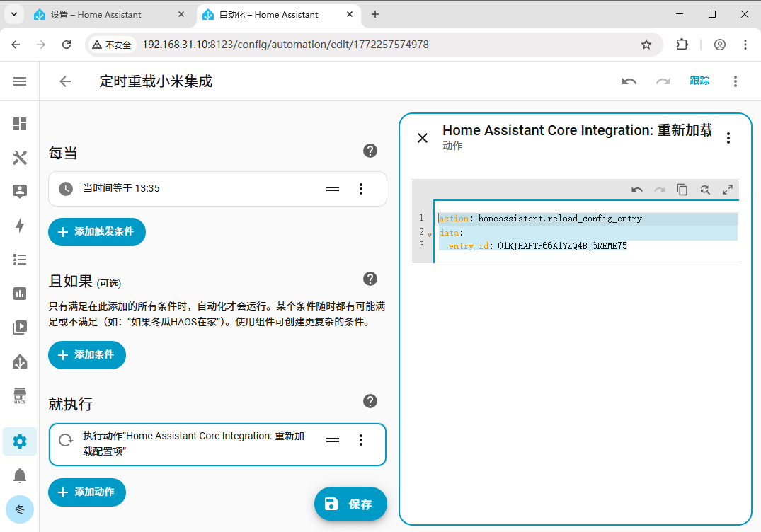Show help for the 就执行 actions section
The height and width of the screenshot is (532, 761).
pos(370,401)
